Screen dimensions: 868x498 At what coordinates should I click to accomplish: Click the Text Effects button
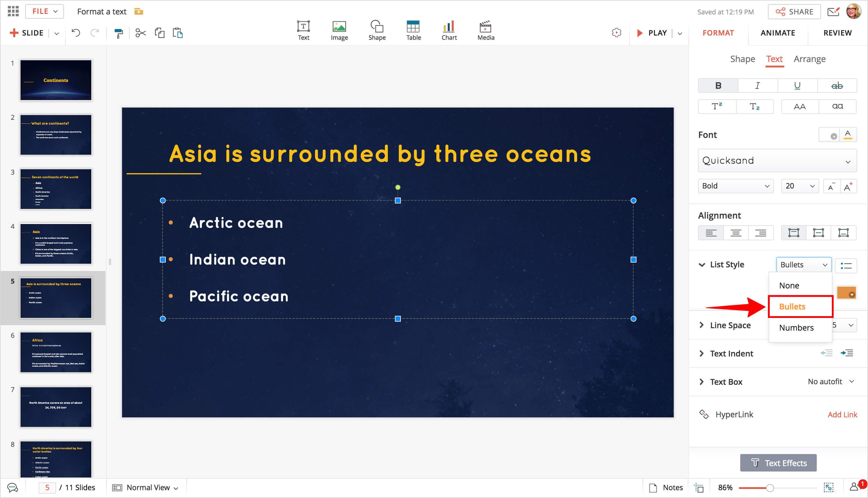coord(778,463)
